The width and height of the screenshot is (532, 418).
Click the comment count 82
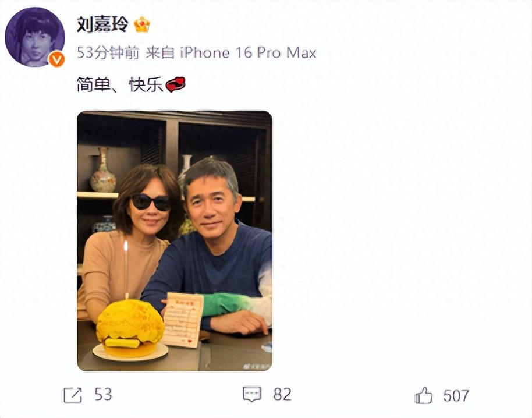[x=282, y=395]
